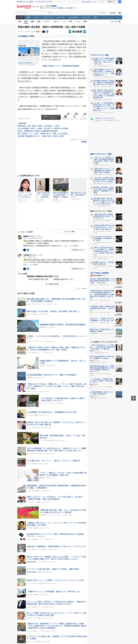Open the settings gear icon

(120, 13)
